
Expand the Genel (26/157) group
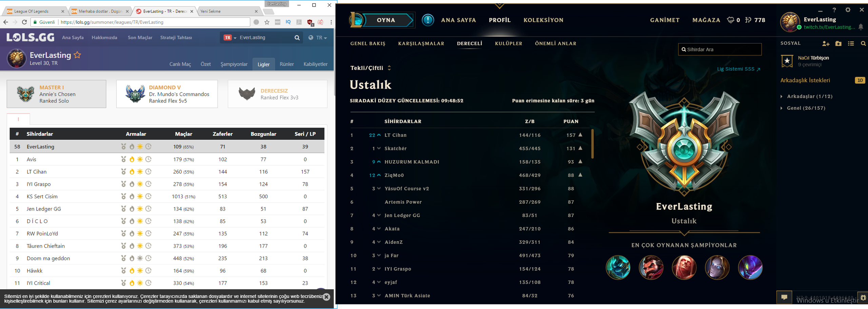[x=803, y=108]
